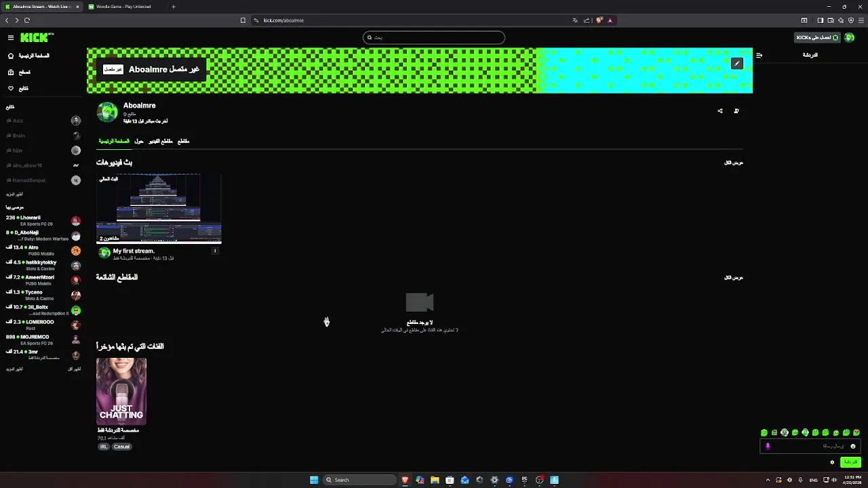This screenshot has height=488, width=868.
Task: Open Following (متابع) heart item in the sidebar
Action: (18, 88)
